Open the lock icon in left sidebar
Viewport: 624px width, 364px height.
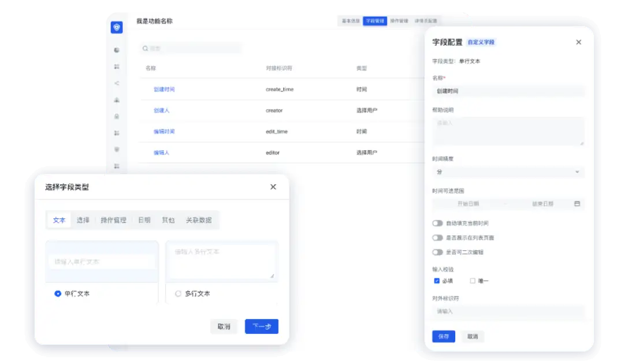[117, 117]
